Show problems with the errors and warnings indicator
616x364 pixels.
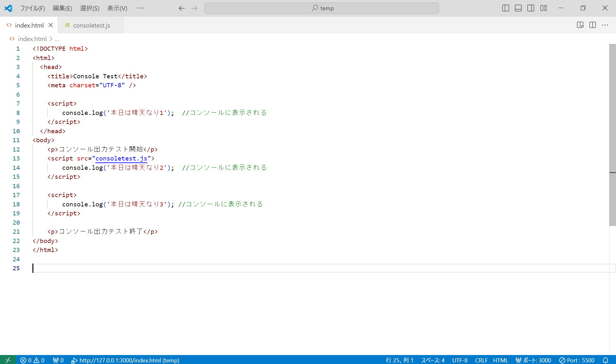32,360
